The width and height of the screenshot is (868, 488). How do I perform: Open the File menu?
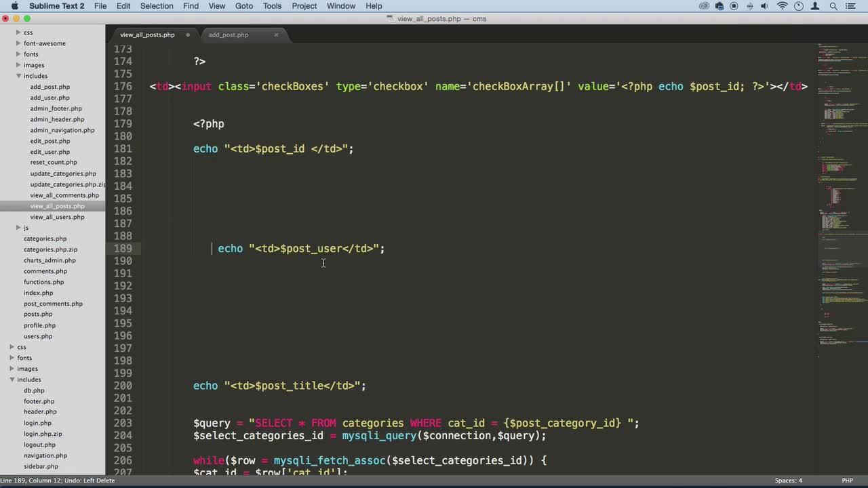click(100, 6)
